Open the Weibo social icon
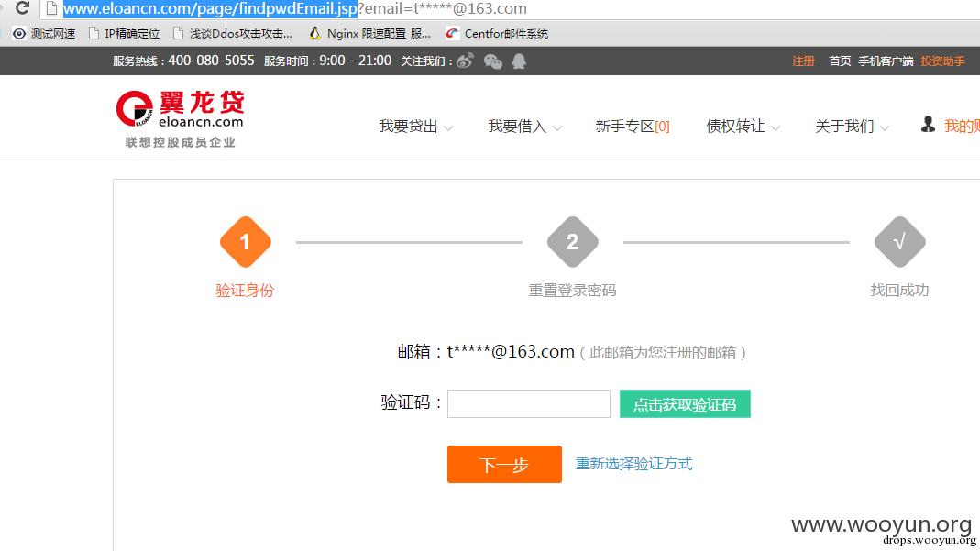980x551 pixels. [465, 61]
